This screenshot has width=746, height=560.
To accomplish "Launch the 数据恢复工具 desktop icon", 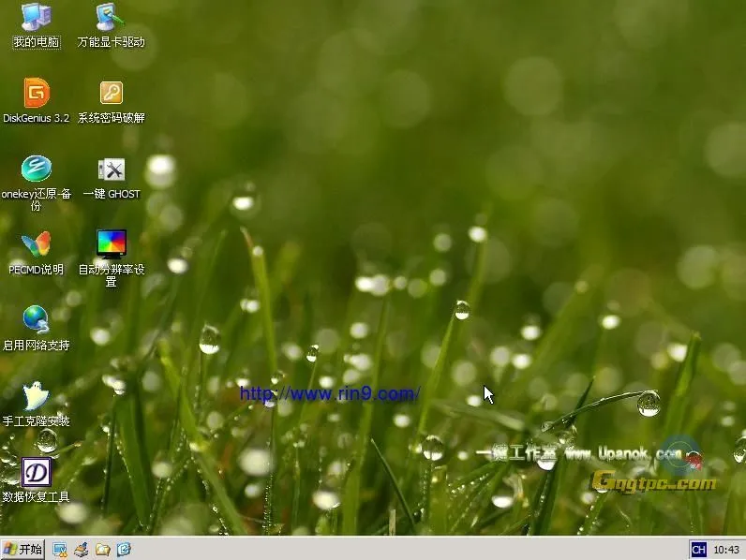I will click(x=36, y=472).
